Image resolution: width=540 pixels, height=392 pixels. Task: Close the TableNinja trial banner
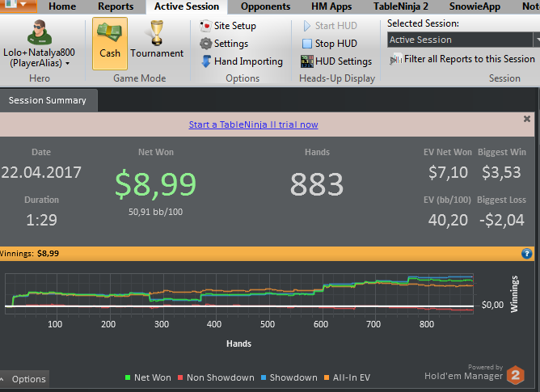pos(527,119)
